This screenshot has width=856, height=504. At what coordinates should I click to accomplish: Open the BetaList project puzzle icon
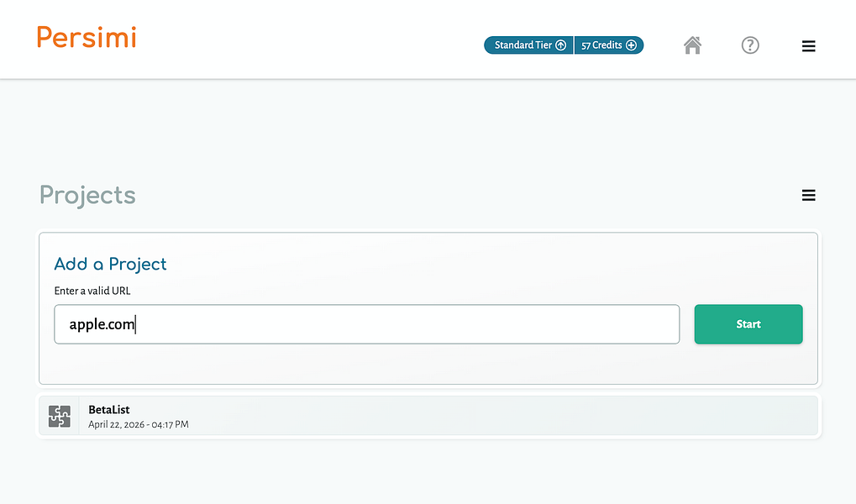point(59,416)
